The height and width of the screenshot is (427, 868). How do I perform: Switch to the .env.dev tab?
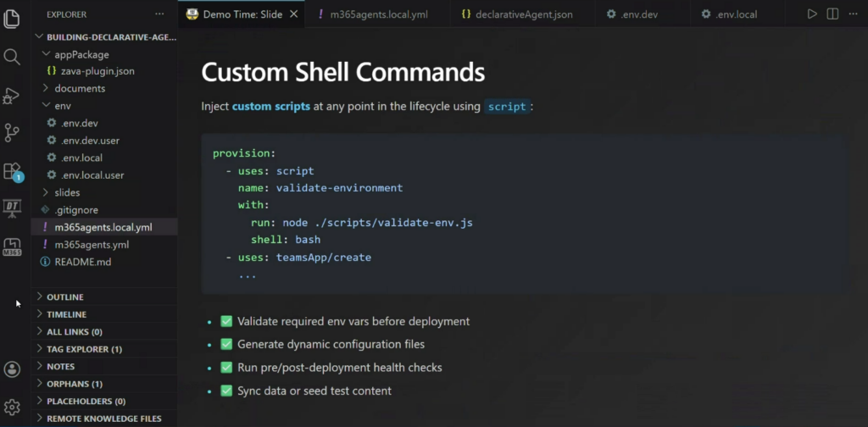tap(631, 14)
